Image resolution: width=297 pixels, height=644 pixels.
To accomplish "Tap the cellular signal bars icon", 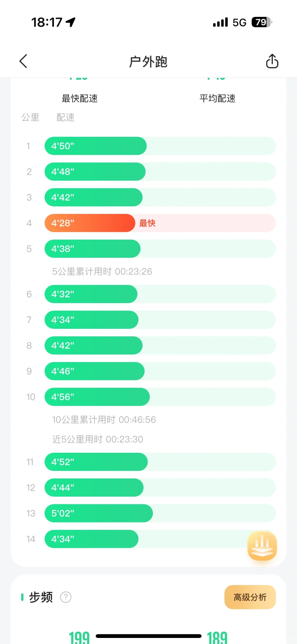I will pos(220,22).
